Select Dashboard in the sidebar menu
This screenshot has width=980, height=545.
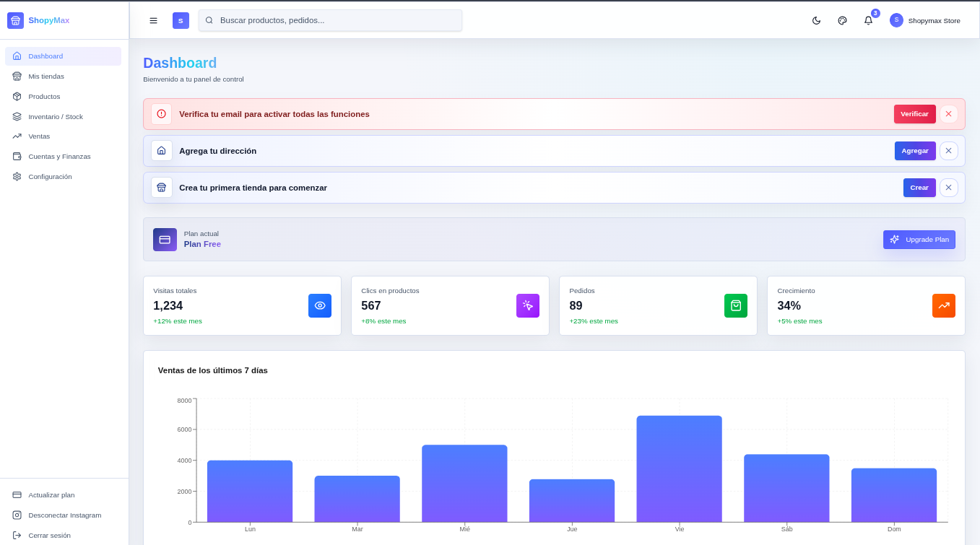coord(45,56)
